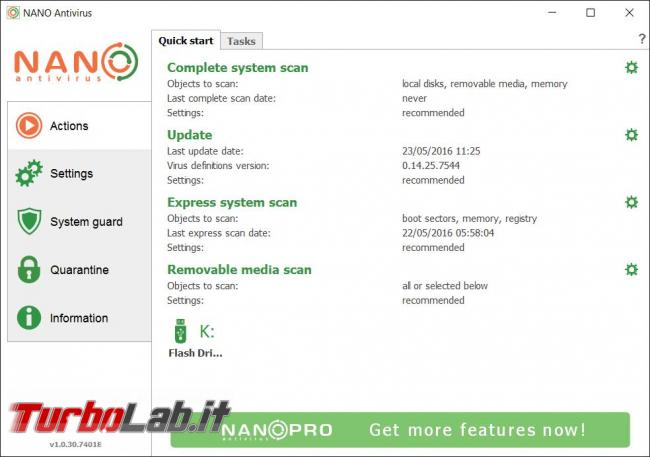
Task: Open Express system scan gear settings
Action: click(631, 202)
